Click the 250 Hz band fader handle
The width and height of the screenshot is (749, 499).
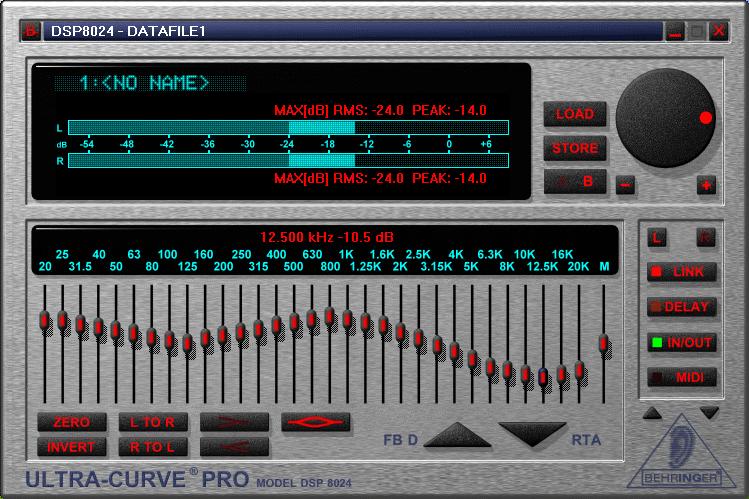point(240,333)
